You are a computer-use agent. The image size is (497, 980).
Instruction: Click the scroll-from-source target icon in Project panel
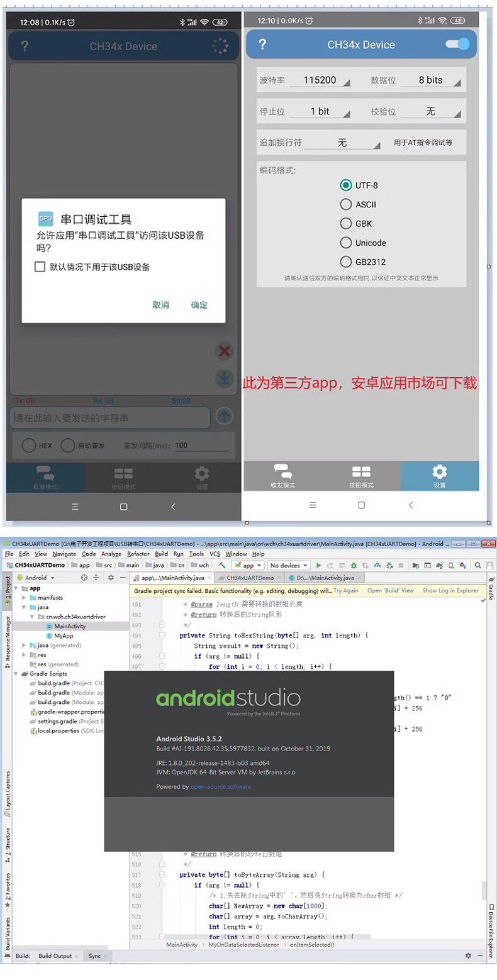point(84,578)
